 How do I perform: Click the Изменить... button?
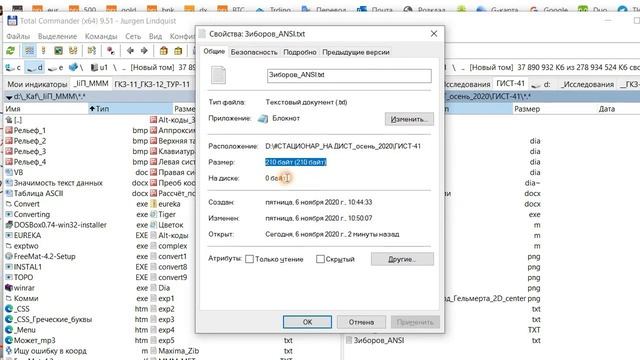point(409,119)
